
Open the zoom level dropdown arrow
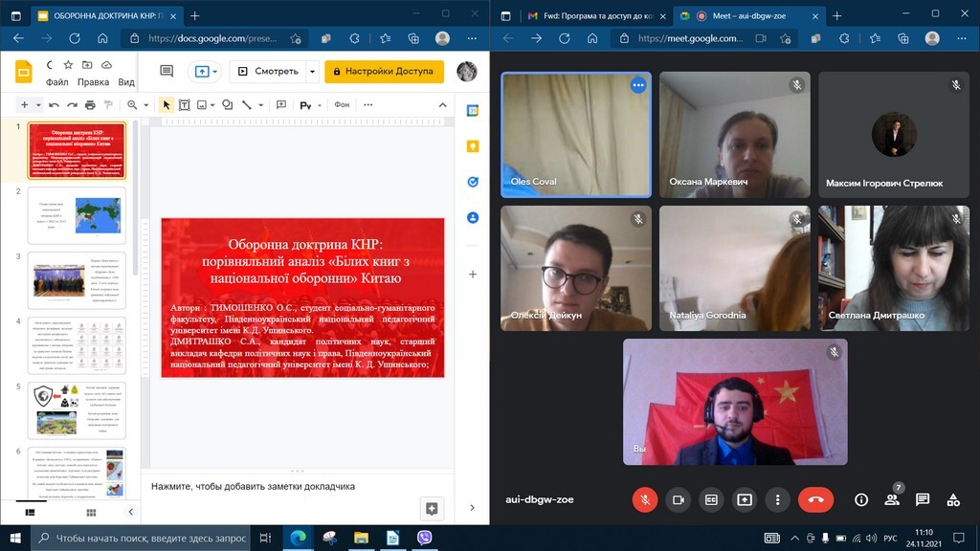pos(145,105)
